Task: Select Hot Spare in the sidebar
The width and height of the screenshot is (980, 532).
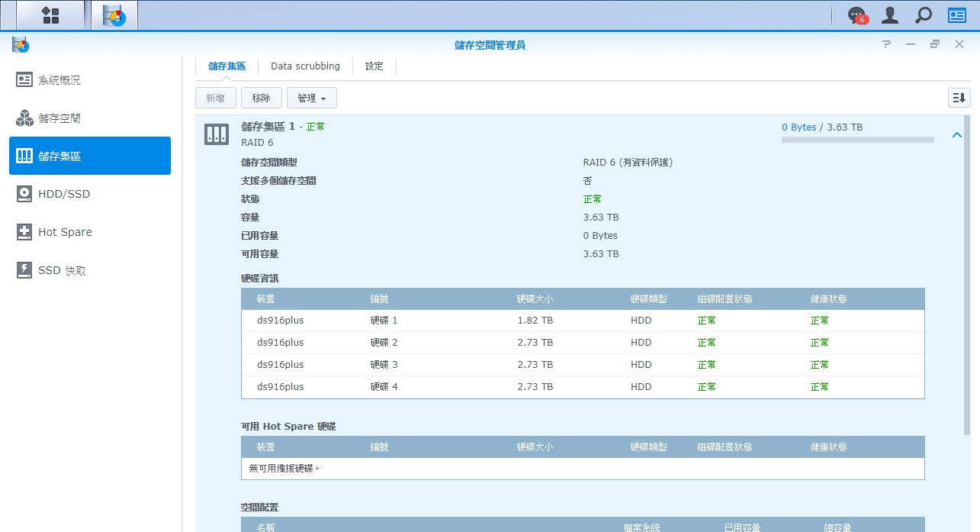Action: 65,232
